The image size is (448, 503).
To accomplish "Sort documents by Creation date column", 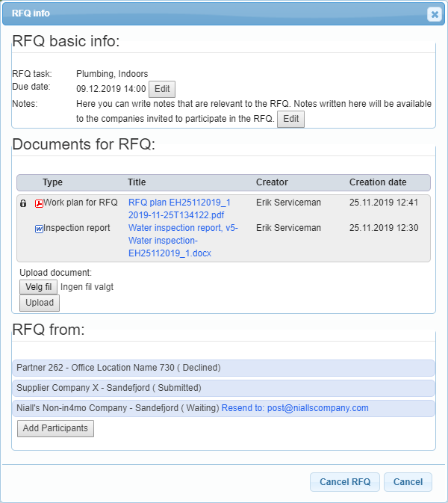I will coord(378,182).
